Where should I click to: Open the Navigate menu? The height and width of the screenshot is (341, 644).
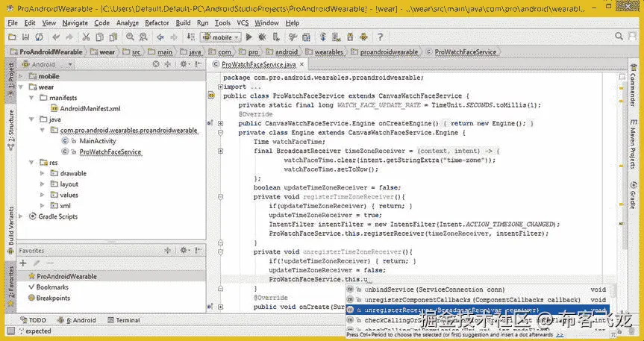(75, 23)
